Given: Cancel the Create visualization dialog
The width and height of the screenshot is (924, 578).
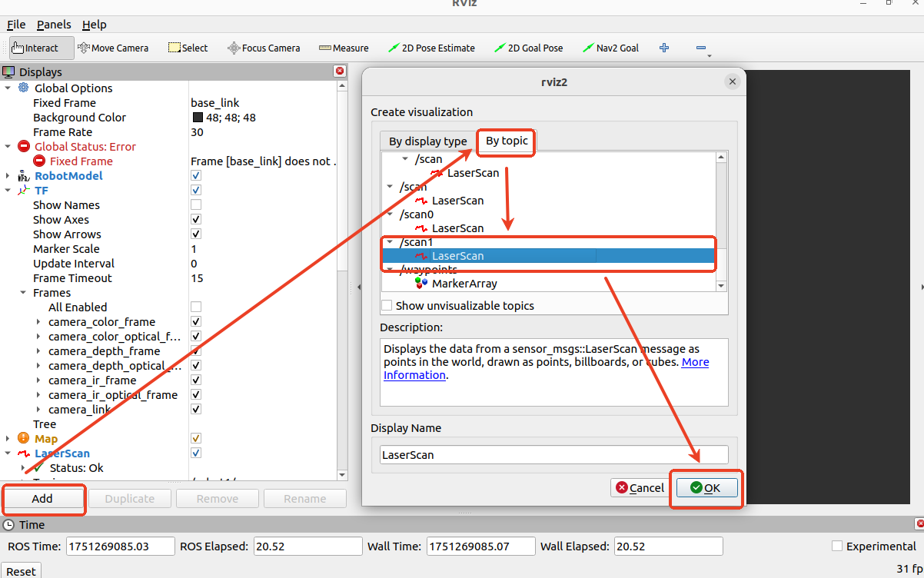Looking at the screenshot, I should [x=639, y=487].
